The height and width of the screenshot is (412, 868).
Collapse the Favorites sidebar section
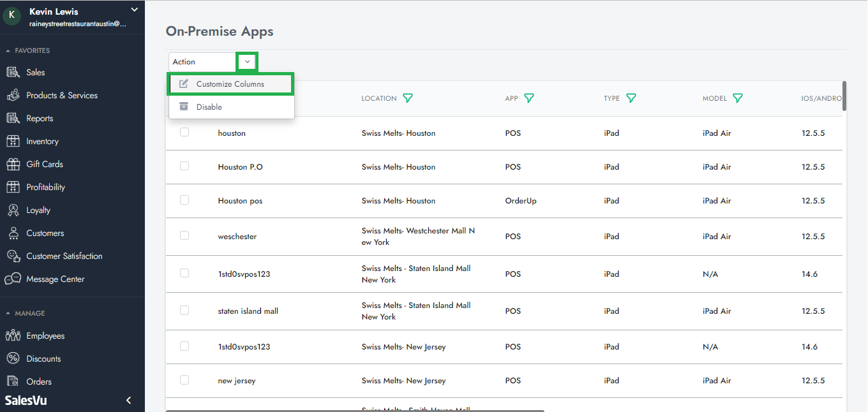[8, 50]
